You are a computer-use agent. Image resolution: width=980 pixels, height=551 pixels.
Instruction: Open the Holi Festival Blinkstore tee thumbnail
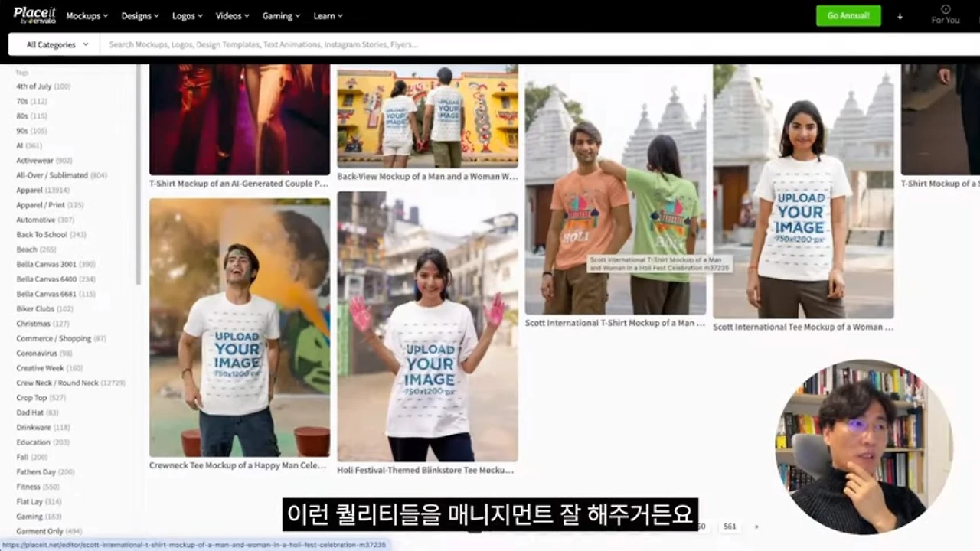[427, 327]
